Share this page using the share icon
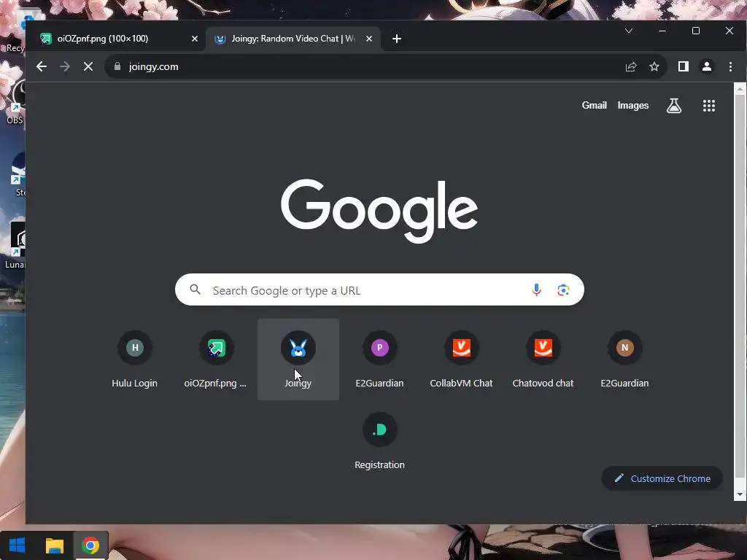Viewport: 747px width, 560px height. pyautogui.click(x=631, y=66)
